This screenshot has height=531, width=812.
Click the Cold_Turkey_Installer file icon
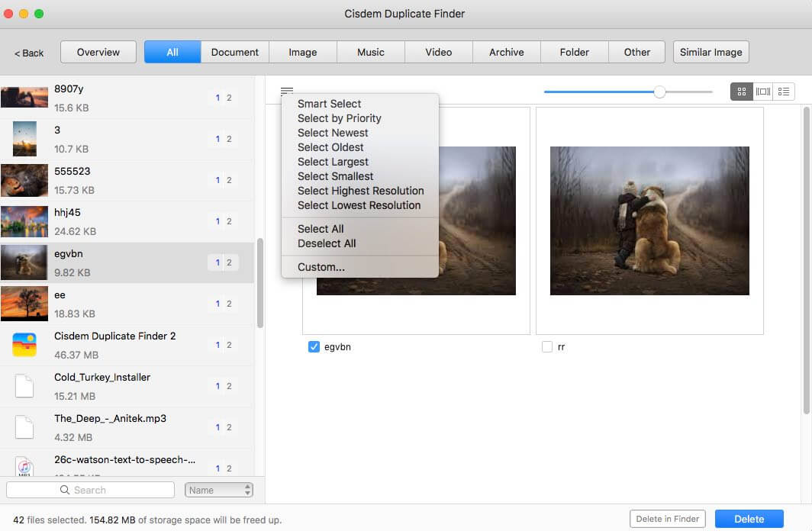(x=24, y=386)
